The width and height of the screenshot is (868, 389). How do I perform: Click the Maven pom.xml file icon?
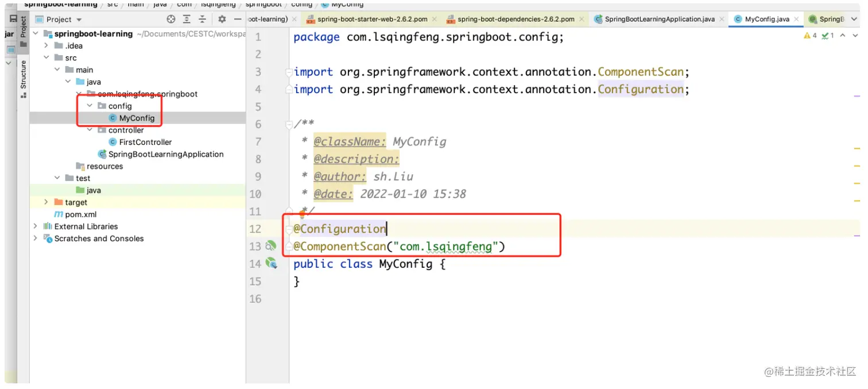point(59,214)
